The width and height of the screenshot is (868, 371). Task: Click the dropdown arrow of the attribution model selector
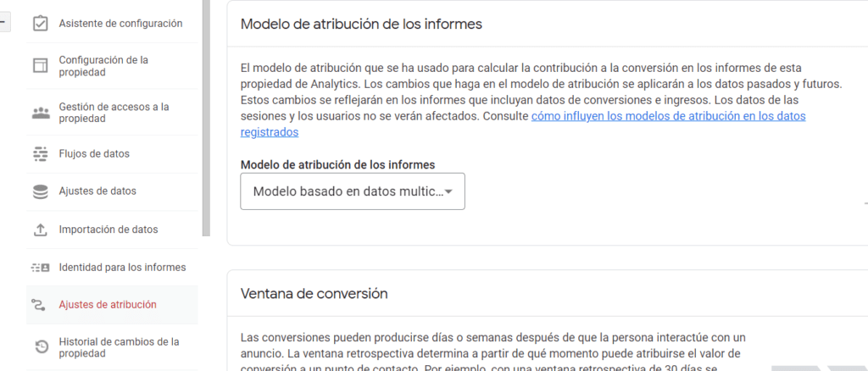pos(449,192)
